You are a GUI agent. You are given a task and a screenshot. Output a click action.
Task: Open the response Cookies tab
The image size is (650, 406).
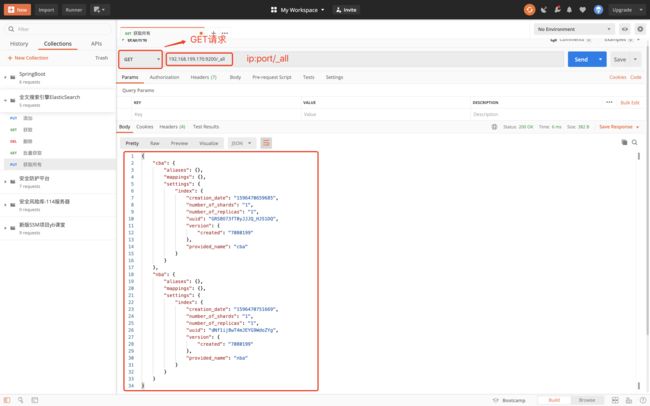145,126
